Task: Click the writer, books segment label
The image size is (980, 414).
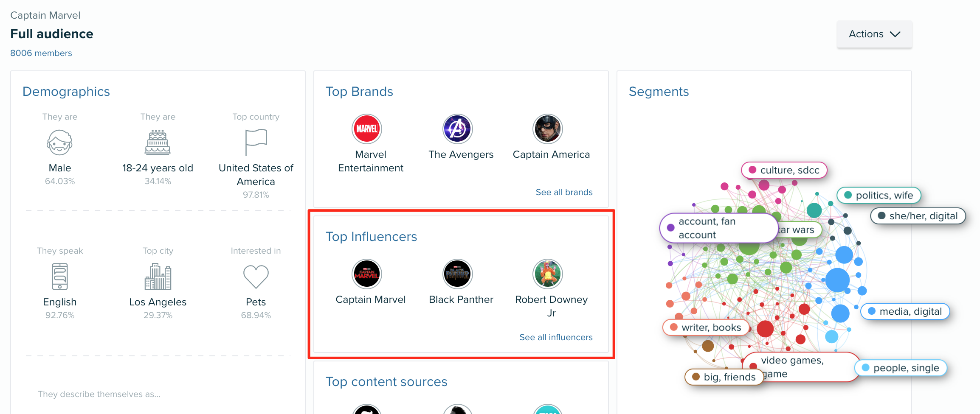Action: 706,327
